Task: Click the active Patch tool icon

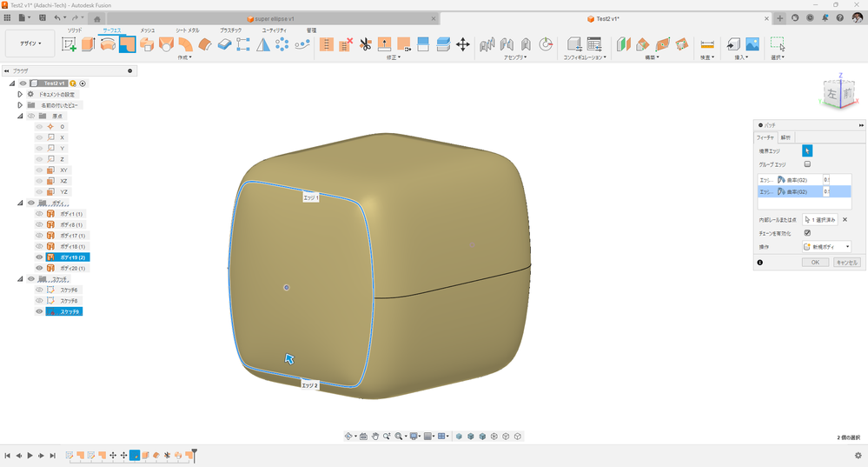Action: coord(128,44)
